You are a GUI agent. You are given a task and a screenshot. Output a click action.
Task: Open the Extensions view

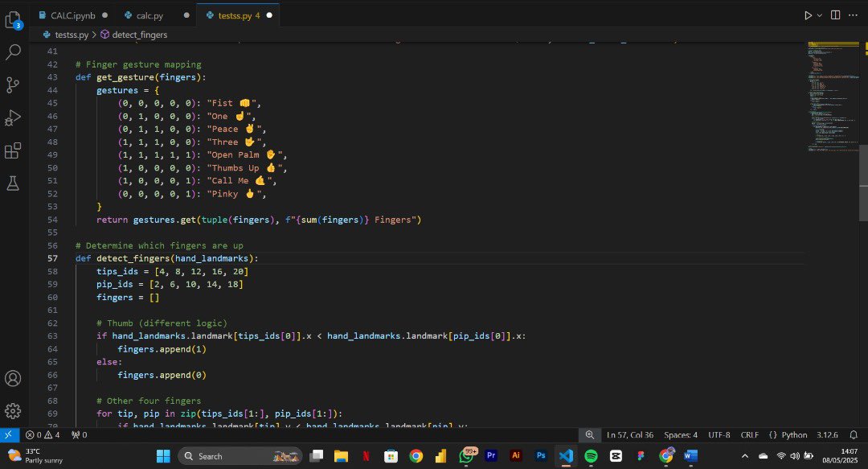(x=13, y=150)
